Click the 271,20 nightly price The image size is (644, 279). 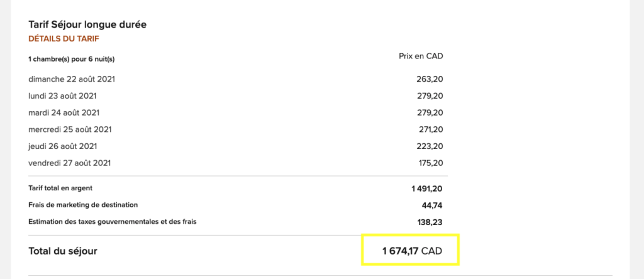[x=430, y=130]
